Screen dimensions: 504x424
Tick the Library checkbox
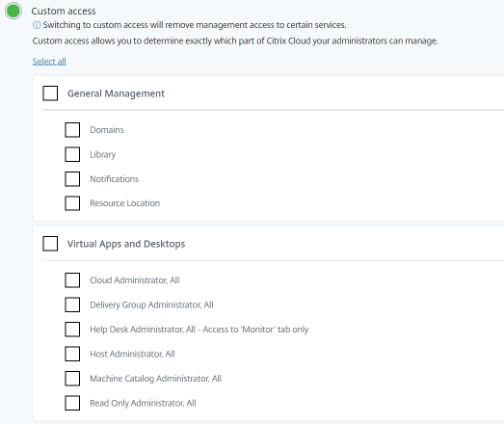[x=72, y=154]
